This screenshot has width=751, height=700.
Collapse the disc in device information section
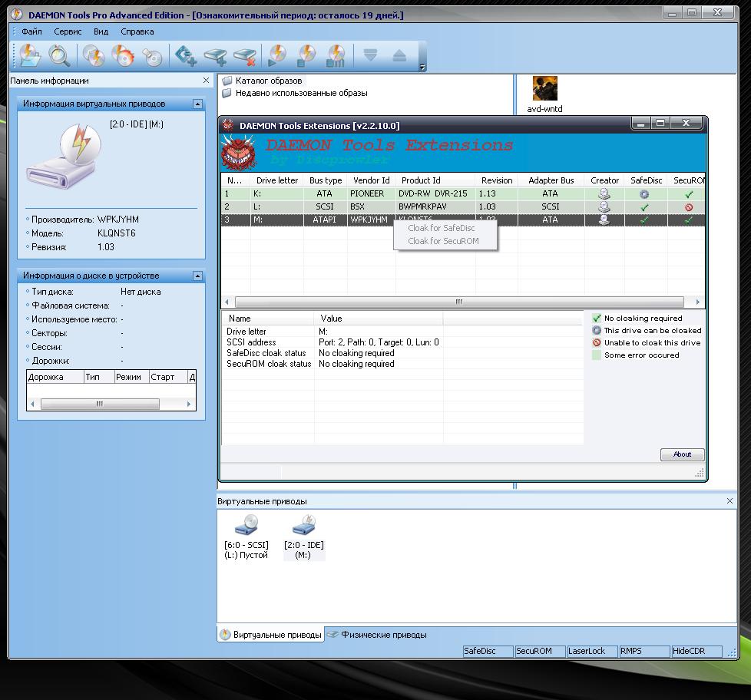tap(197, 276)
